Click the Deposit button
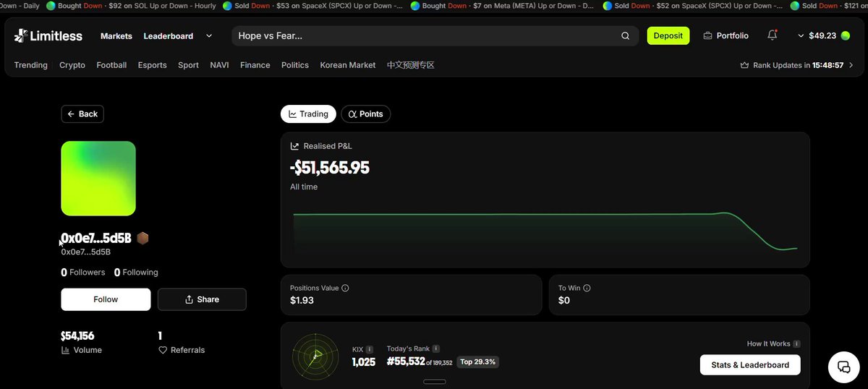Image resolution: width=868 pixels, height=389 pixels. (x=668, y=35)
